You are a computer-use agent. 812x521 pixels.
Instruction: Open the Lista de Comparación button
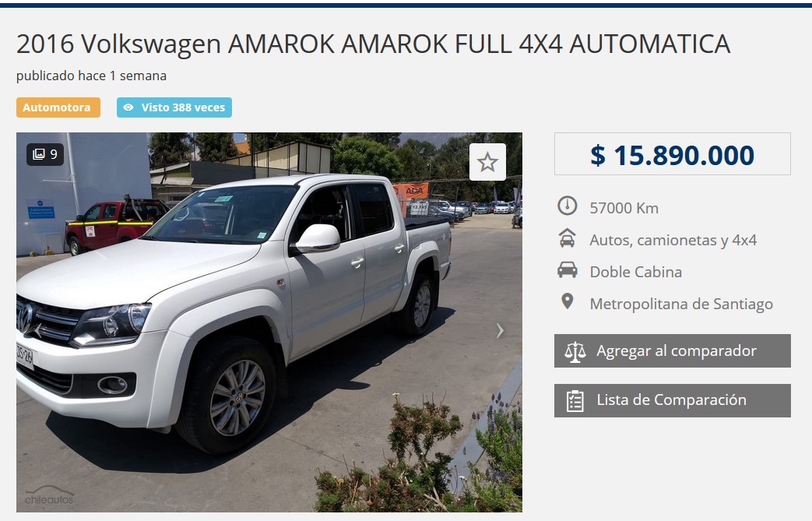[x=672, y=400]
